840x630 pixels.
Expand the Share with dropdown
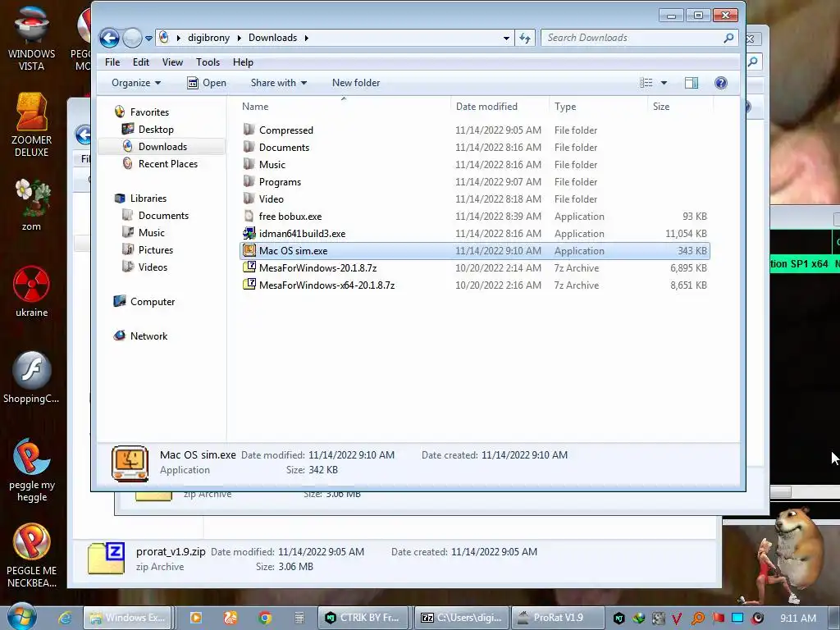tap(279, 83)
